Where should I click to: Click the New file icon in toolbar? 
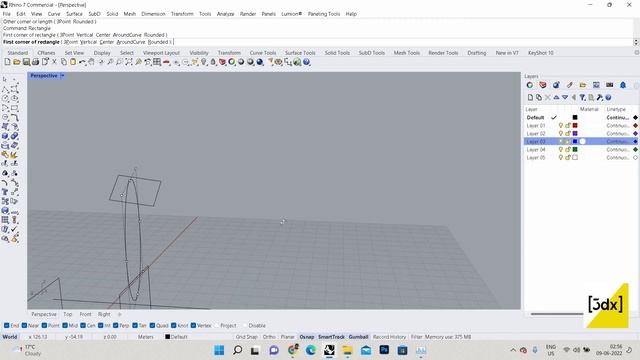click(x=7, y=62)
